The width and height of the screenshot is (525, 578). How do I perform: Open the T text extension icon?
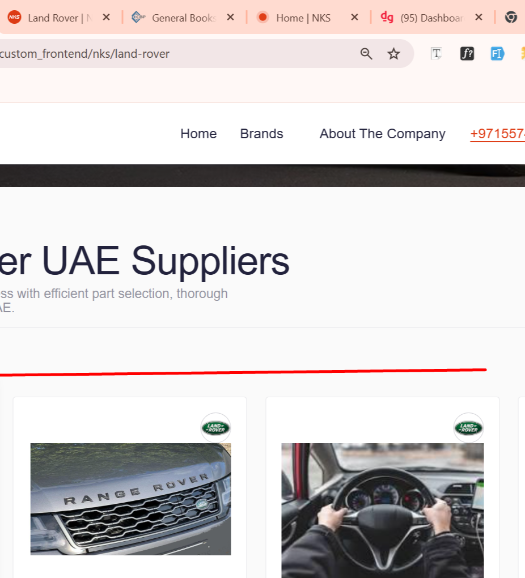click(436, 54)
